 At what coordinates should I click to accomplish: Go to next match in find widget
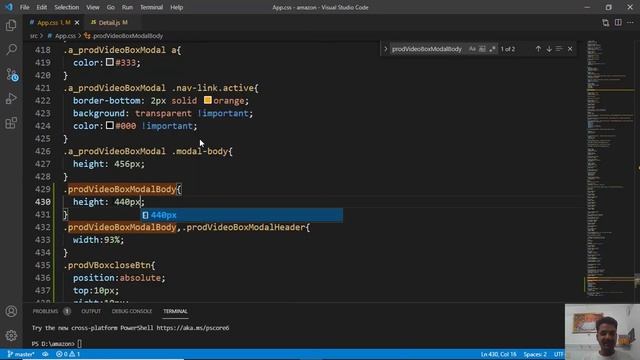(x=549, y=49)
